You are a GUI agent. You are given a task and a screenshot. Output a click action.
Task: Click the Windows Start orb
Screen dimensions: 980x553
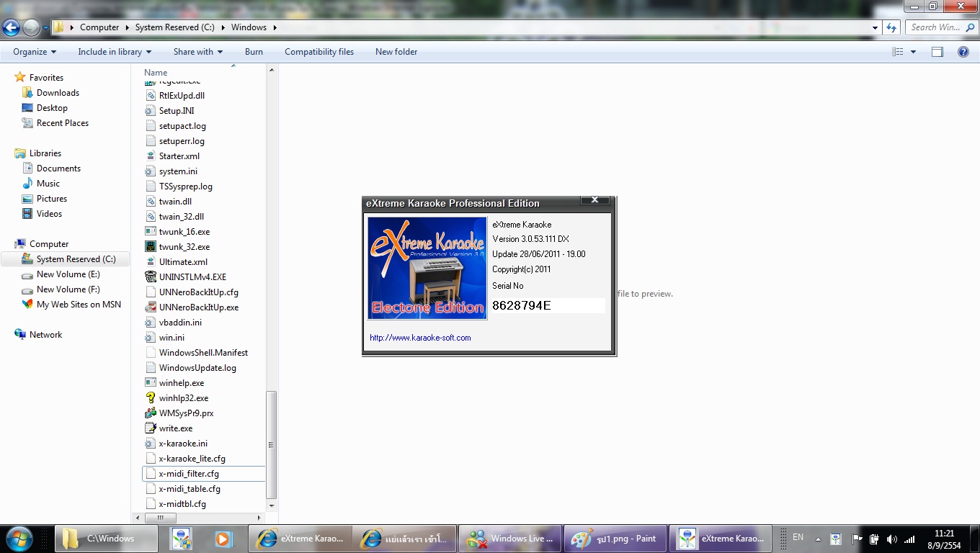[19, 539]
